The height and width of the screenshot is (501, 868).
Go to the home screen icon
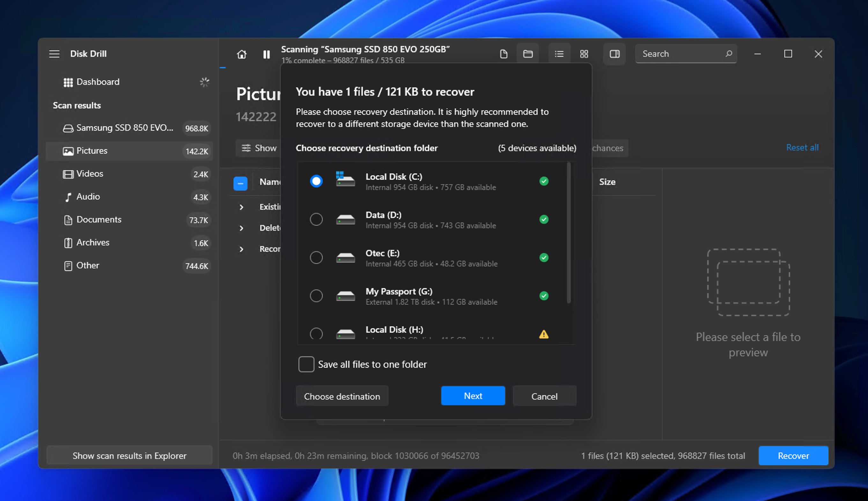[x=242, y=54]
